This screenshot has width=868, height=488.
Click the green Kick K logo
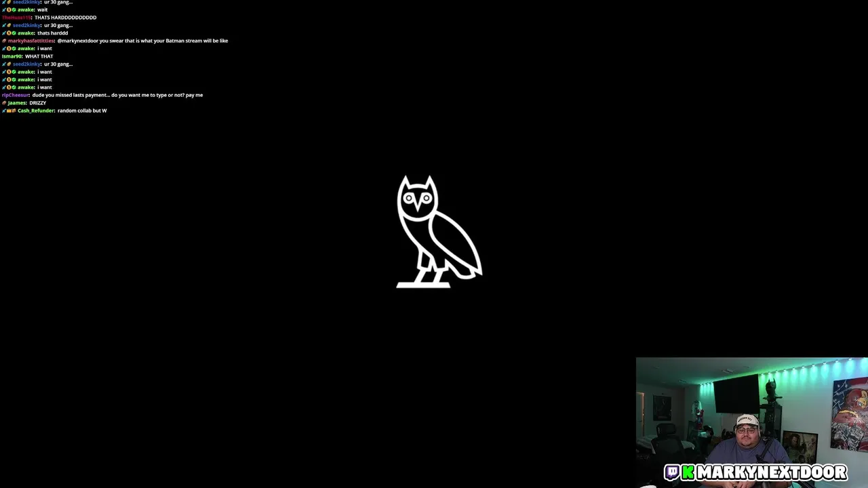(x=688, y=472)
